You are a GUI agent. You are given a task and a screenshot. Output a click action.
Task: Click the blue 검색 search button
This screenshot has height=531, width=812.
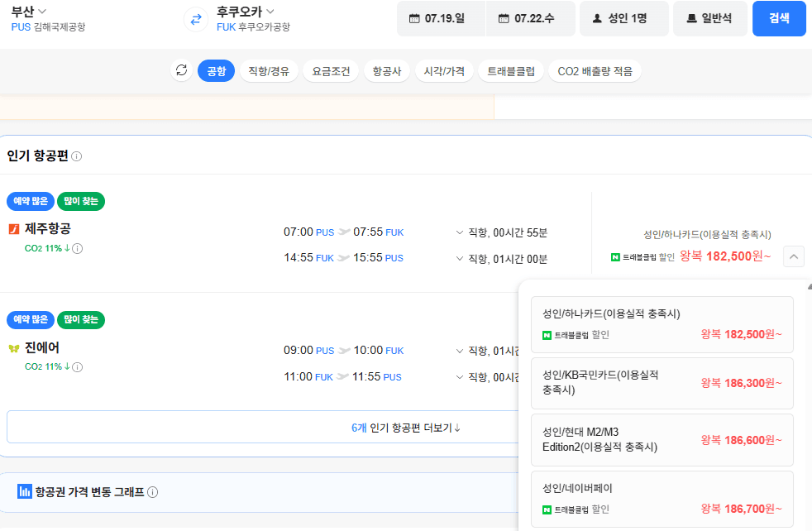(x=779, y=19)
